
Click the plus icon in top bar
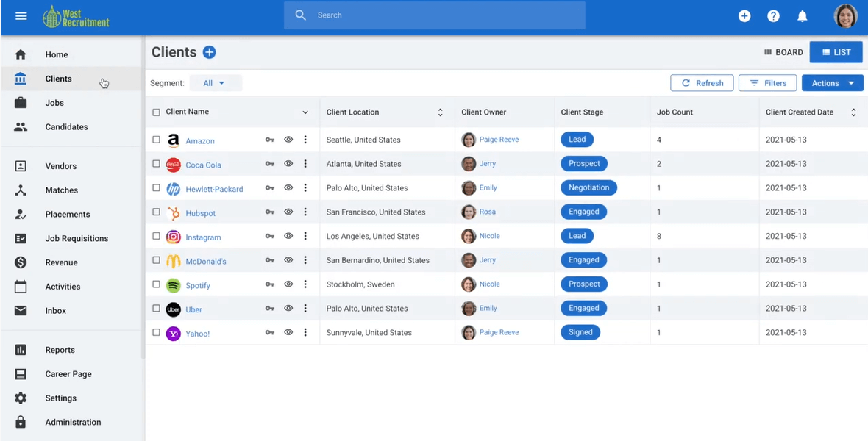tap(744, 16)
